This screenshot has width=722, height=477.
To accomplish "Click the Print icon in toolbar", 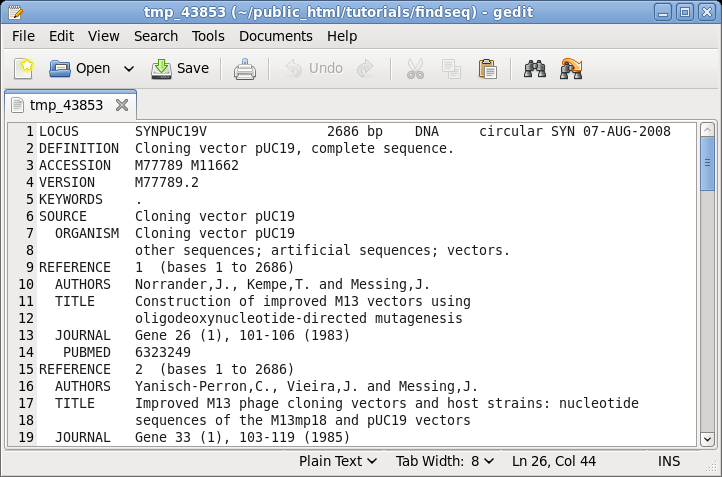I will click(x=245, y=69).
